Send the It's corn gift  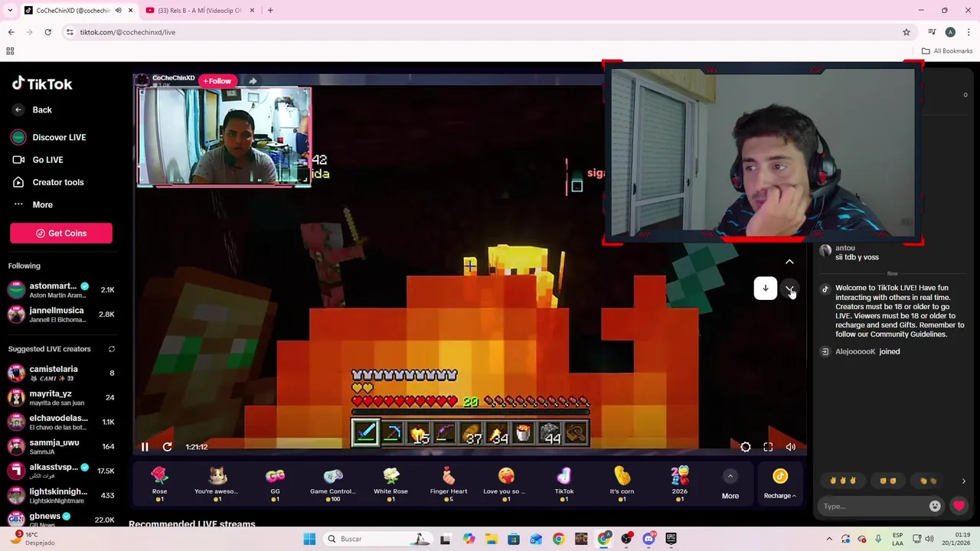coord(622,484)
